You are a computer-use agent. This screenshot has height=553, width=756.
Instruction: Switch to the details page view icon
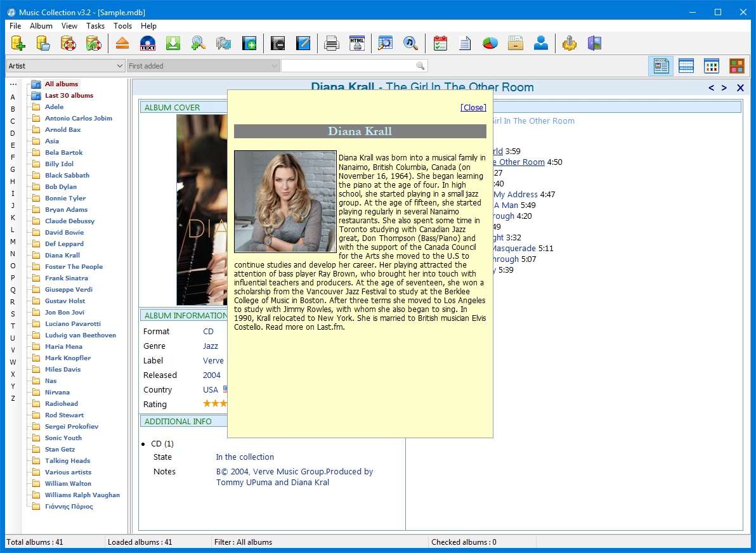[661, 66]
